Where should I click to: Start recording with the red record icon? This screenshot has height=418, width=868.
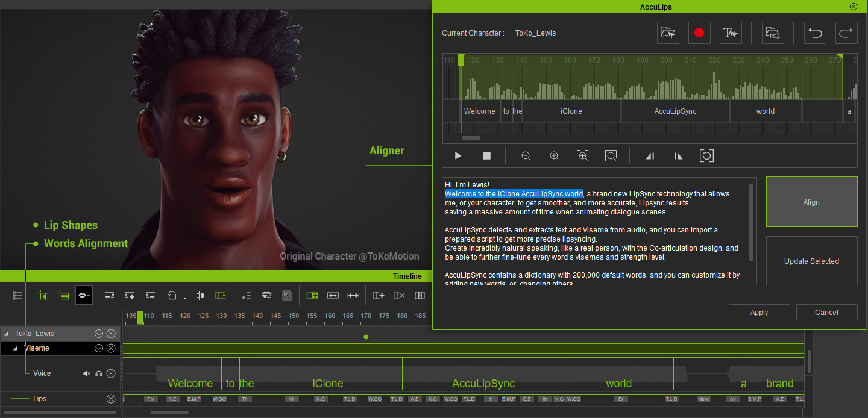(699, 33)
